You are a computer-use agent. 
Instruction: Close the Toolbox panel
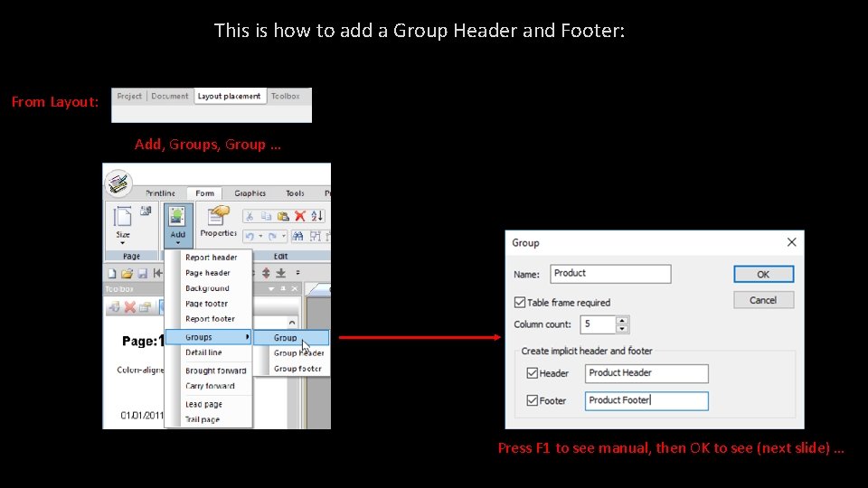295,289
